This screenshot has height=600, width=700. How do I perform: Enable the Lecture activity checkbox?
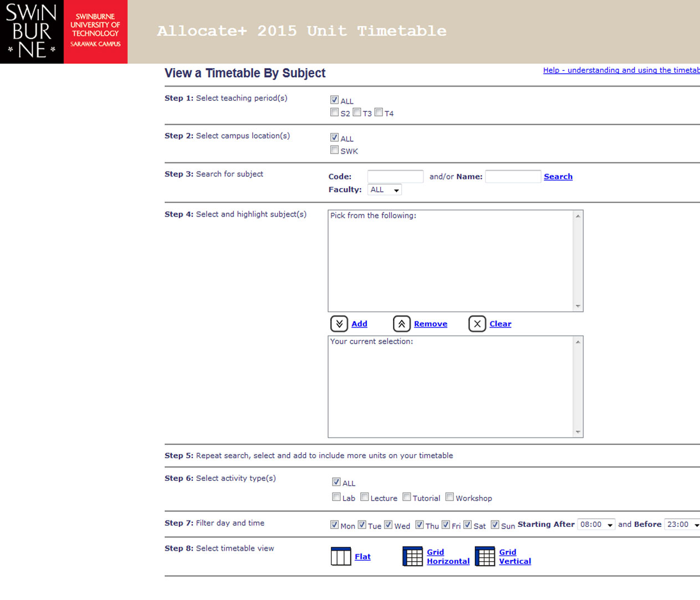(365, 497)
